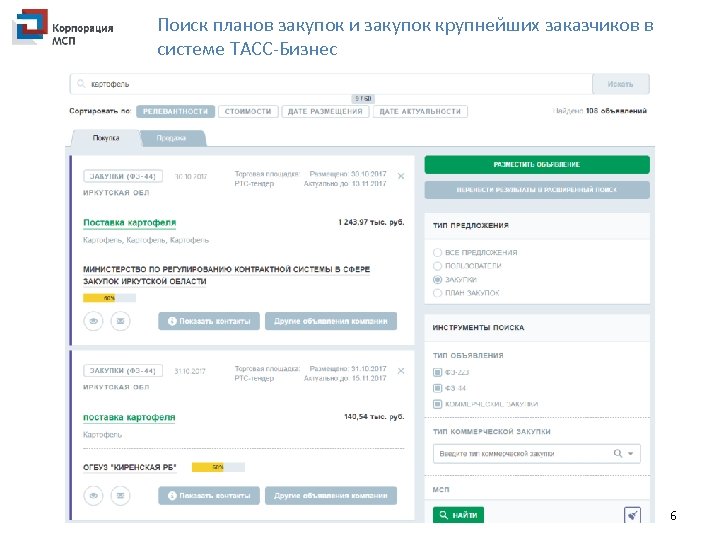
Task: Sort results by РЕЛЕВАНТНОСТИ
Action: coord(175,112)
